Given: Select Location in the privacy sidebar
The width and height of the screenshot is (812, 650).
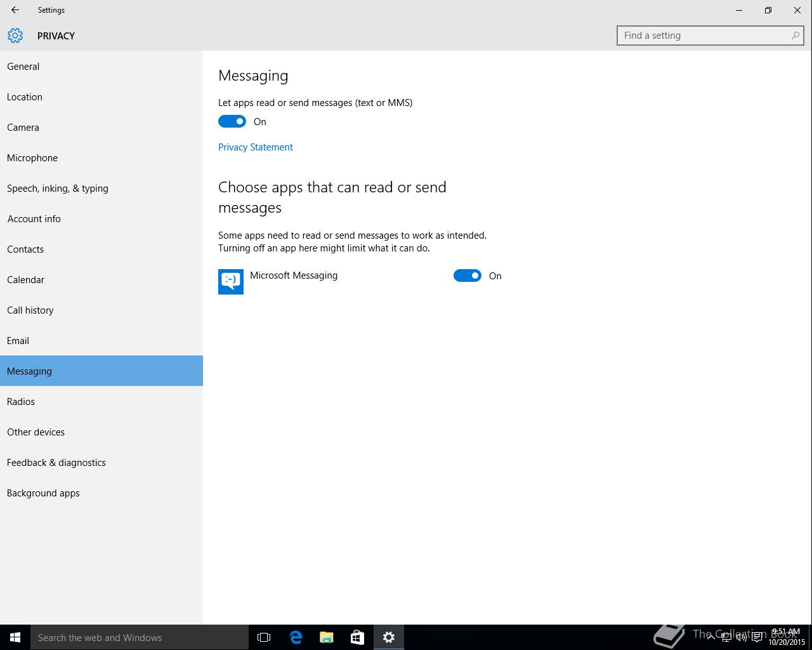Looking at the screenshot, I should (25, 97).
